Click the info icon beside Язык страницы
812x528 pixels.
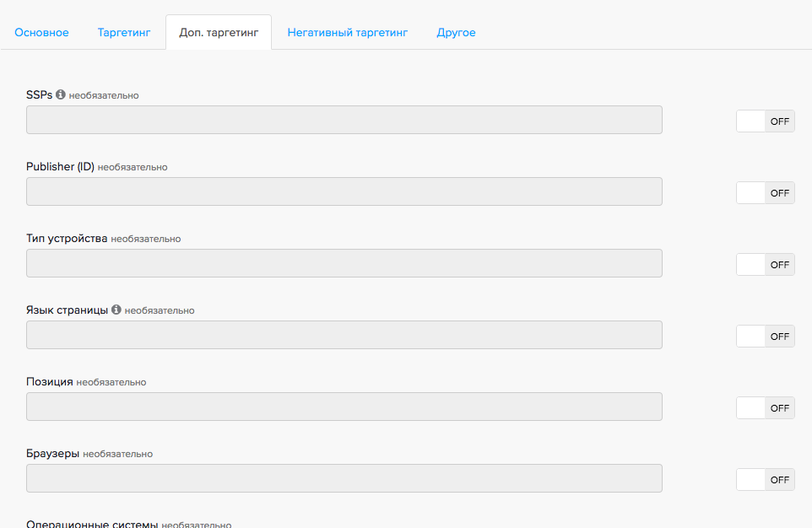click(116, 310)
